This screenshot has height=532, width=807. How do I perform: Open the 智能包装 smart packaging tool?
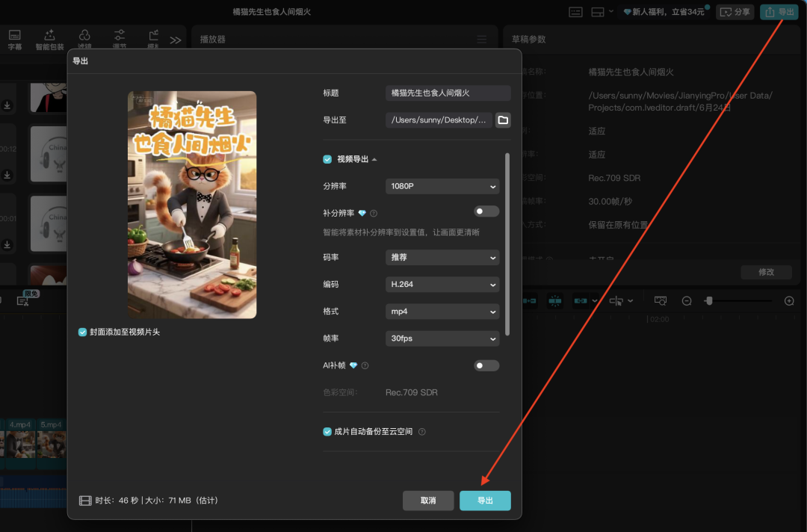click(x=49, y=39)
